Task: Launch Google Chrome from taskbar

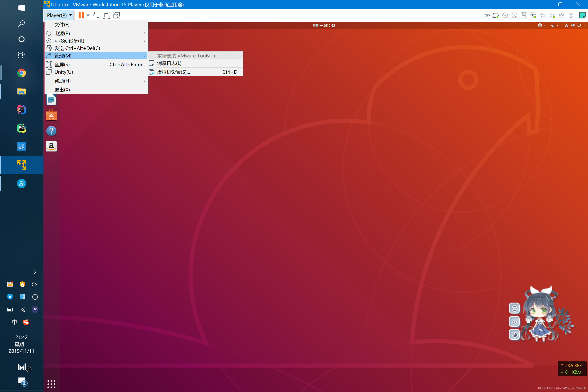Action: point(22,73)
